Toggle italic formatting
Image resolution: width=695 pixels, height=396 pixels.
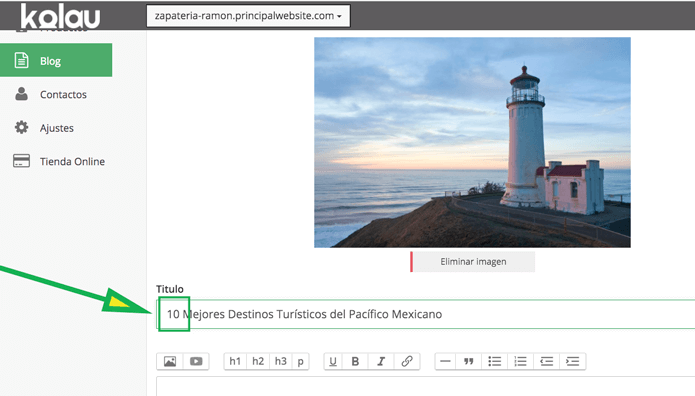pos(381,361)
